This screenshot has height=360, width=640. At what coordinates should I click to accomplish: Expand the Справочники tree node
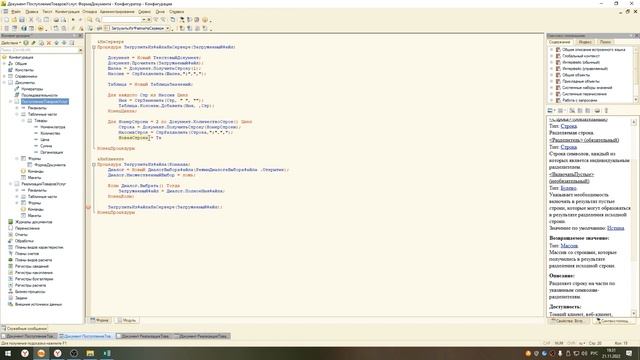point(4,76)
